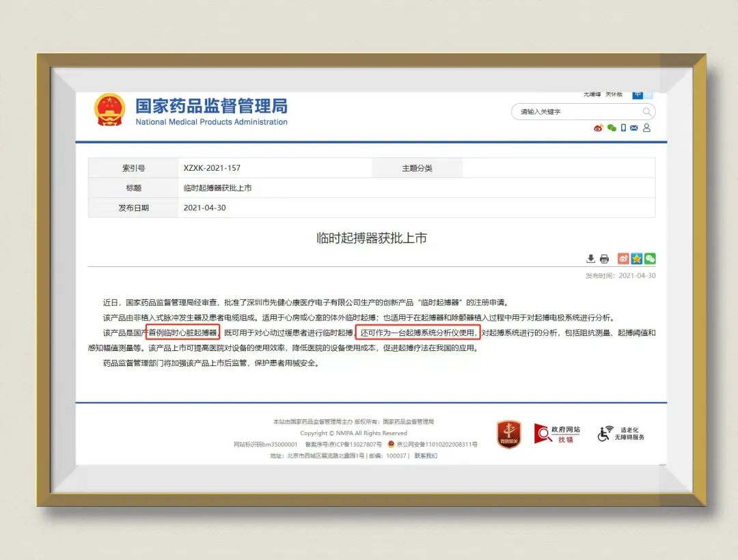The image size is (738, 560).
Task: Print the article with the printer icon
Action: point(604,259)
